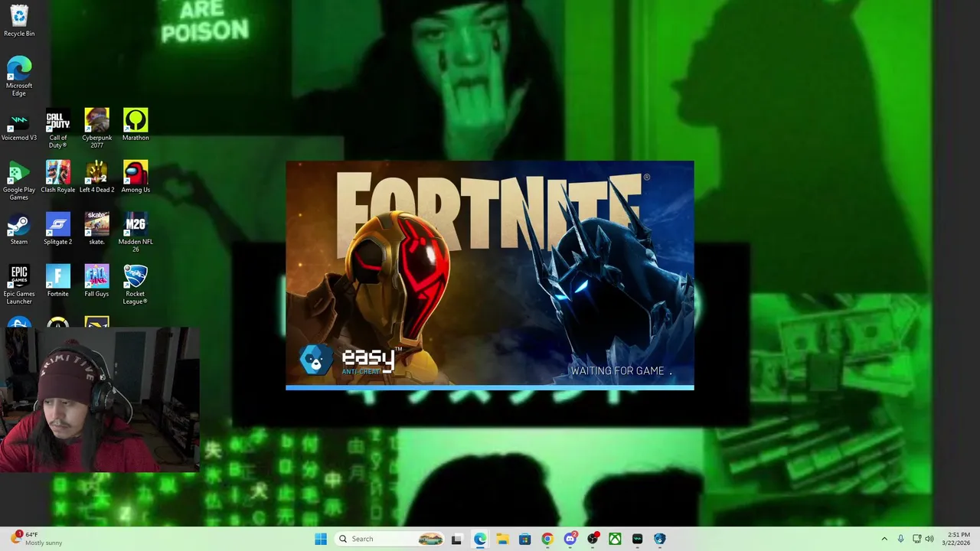Open Discord from the taskbar
Screen dimensions: 980x551
570,539
